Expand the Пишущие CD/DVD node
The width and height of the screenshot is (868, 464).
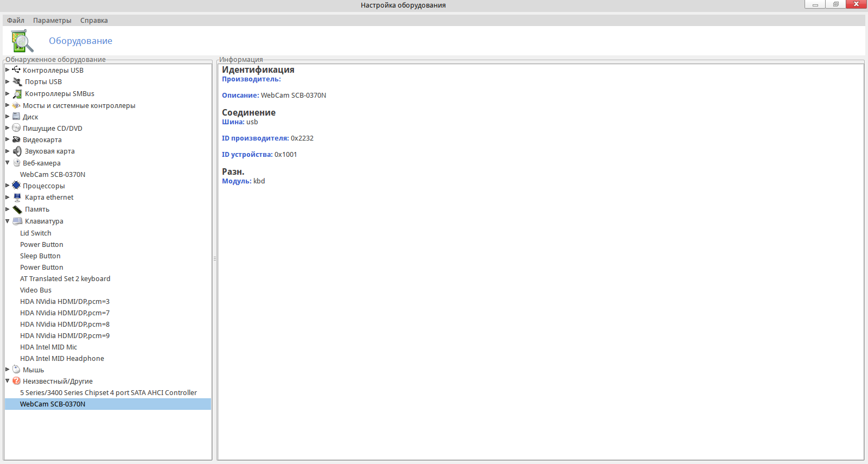pos(8,128)
